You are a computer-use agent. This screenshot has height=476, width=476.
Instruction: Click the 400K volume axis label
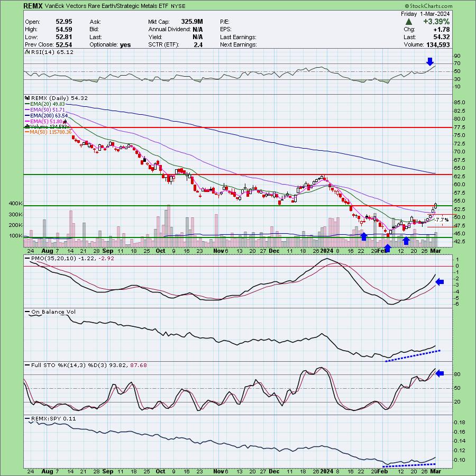click(x=16, y=204)
